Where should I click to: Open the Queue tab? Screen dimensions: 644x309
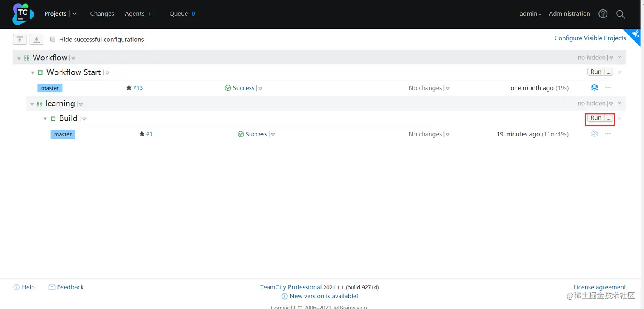coord(179,14)
